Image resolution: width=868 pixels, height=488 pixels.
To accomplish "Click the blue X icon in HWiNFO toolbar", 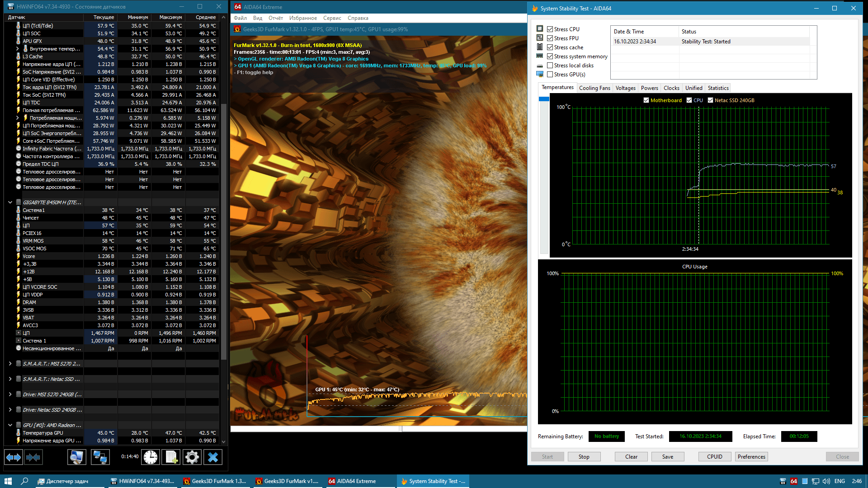I will pyautogui.click(x=213, y=457).
